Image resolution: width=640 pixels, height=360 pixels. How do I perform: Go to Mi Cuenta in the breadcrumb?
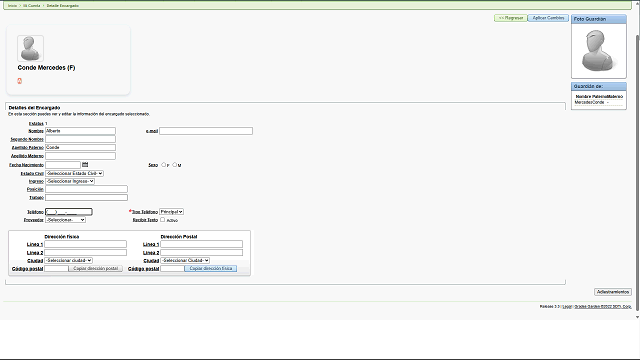coord(31,6)
